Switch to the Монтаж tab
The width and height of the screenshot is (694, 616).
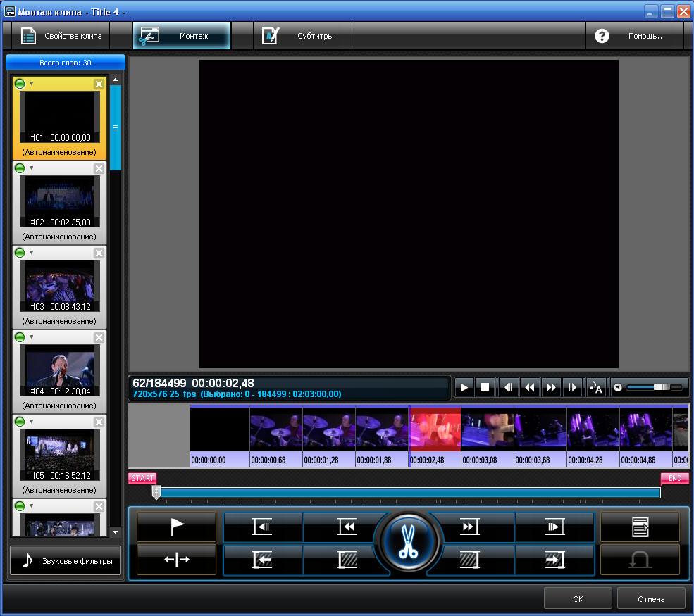182,36
